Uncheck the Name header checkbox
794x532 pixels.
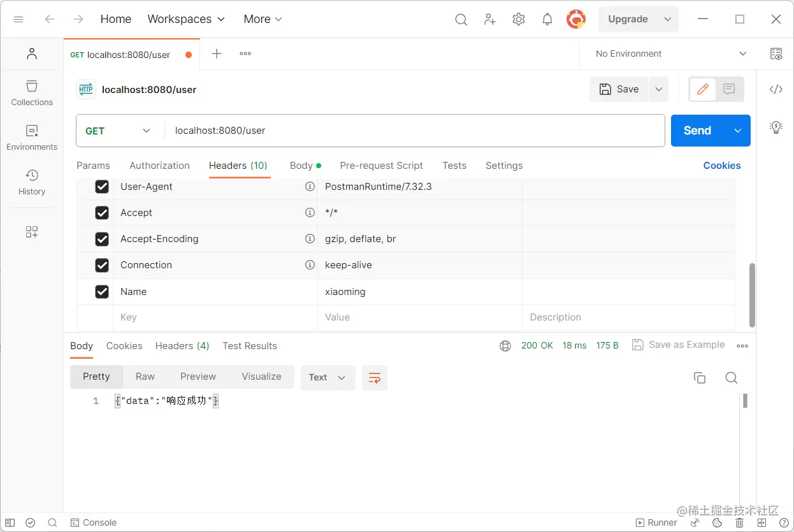click(102, 292)
